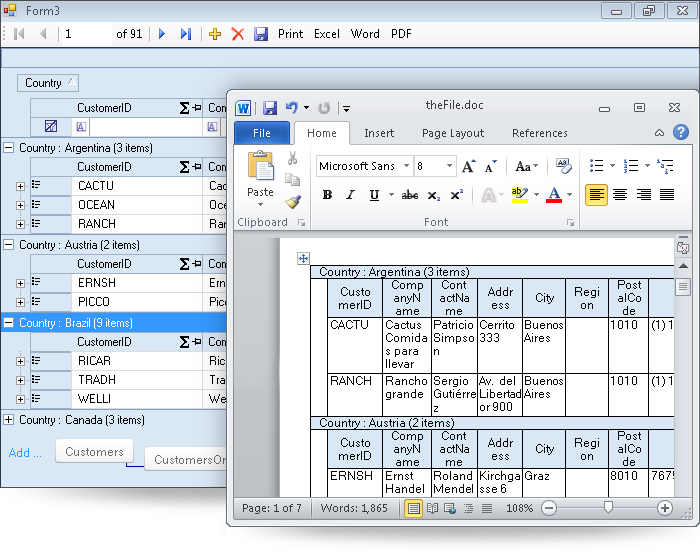
Task: Toggle Bold formatting
Action: click(x=327, y=195)
